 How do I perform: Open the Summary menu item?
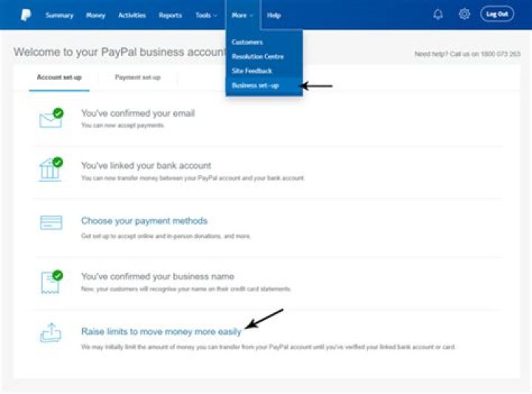click(59, 16)
